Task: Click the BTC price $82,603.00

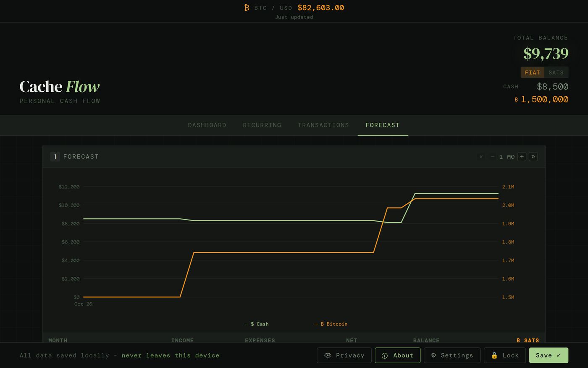Action: pyautogui.click(x=321, y=8)
